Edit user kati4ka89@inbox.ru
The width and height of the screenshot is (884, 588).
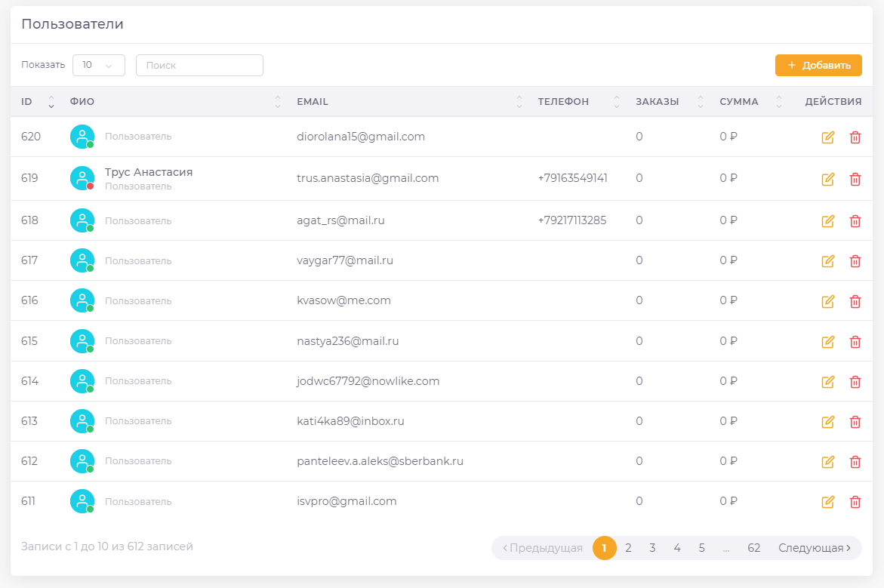pyautogui.click(x=827, y=422)
